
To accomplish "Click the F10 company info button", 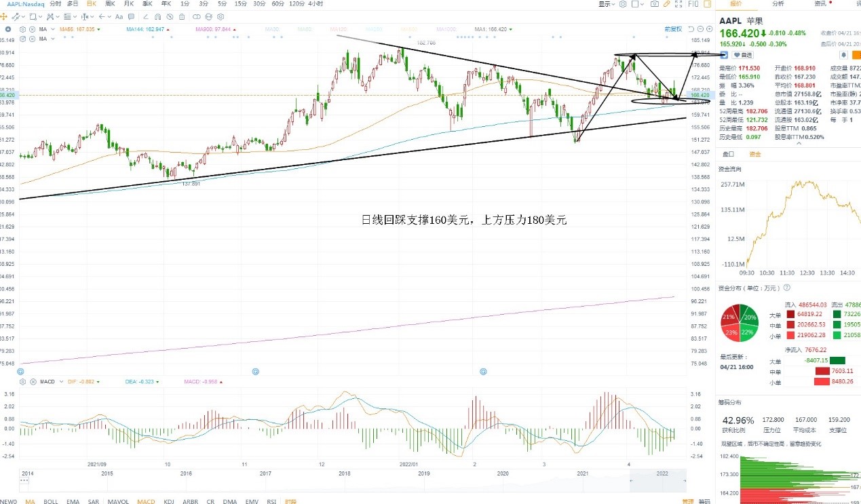I will tap(693, 4).
